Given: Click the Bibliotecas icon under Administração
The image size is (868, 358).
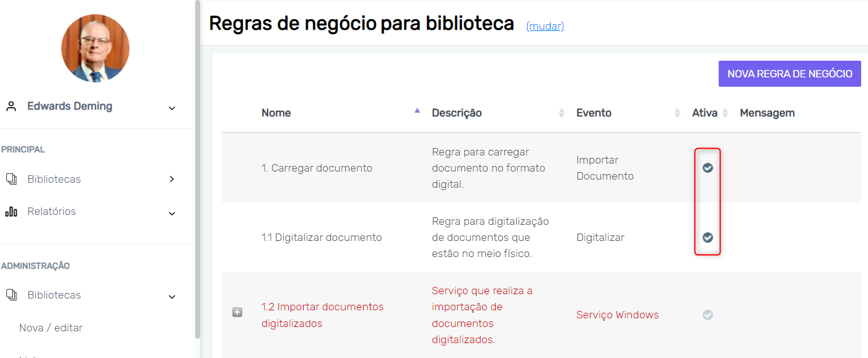Looking at the screenshot, I should pyautogui.click(x=11, y=295).
